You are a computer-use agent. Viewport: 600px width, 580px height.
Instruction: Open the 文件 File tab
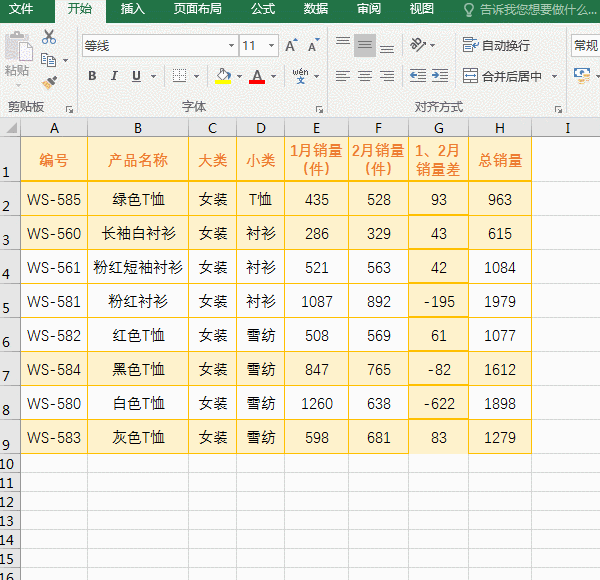coord(21,9)
